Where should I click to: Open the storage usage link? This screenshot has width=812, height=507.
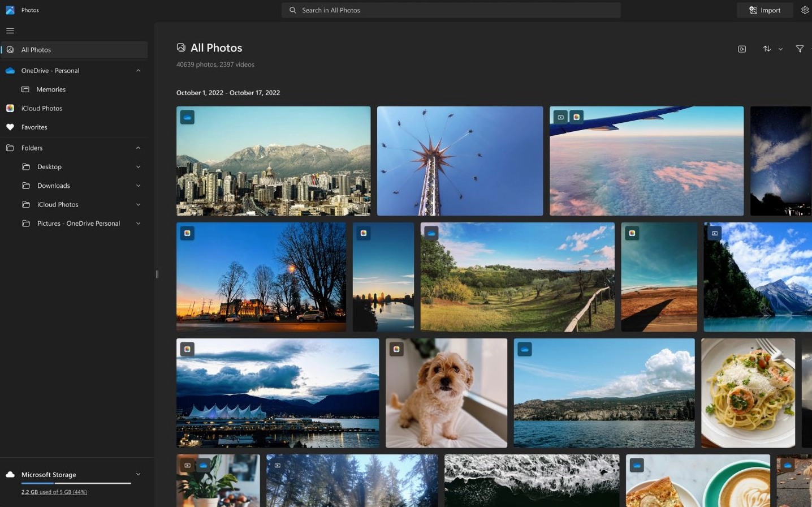54,492
